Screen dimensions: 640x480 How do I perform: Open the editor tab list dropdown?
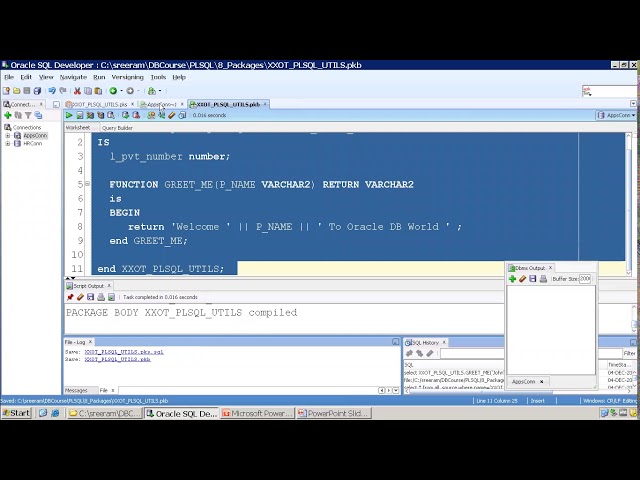633,104
